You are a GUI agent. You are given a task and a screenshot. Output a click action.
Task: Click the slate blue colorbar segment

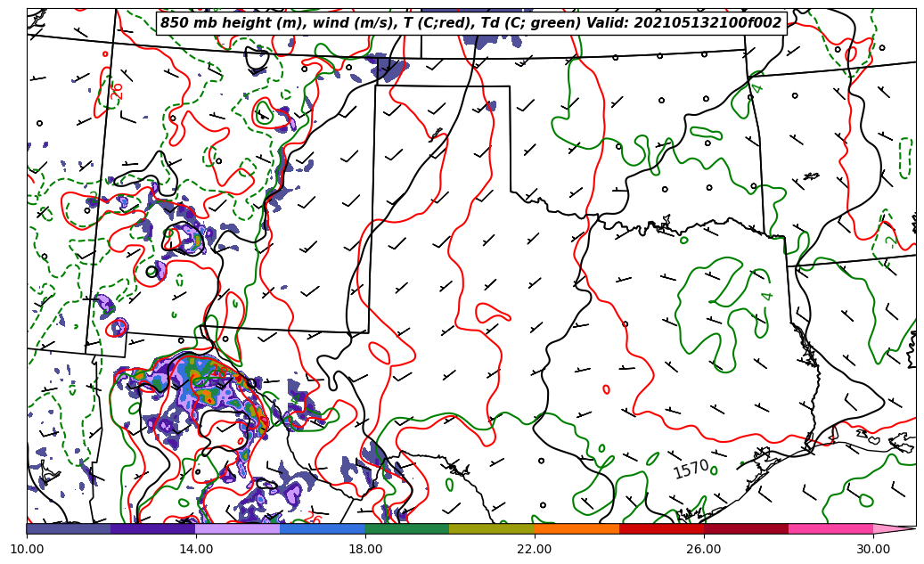(x=69, y=528)
